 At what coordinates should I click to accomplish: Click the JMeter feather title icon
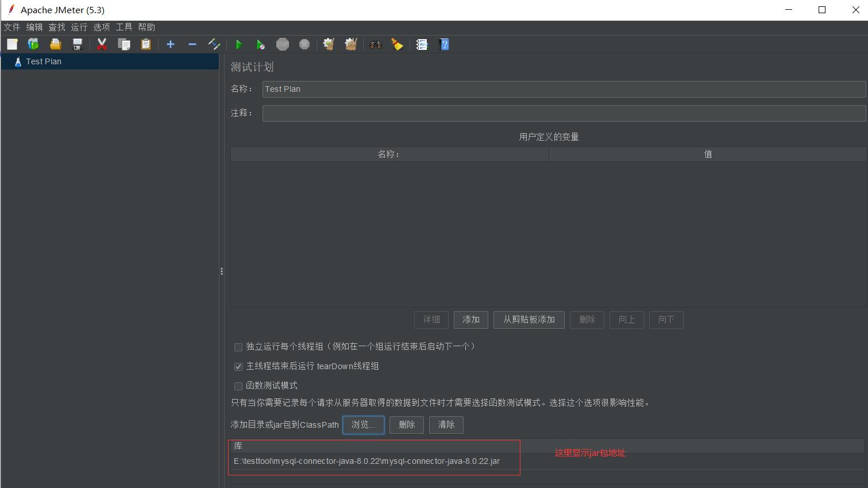11,10
